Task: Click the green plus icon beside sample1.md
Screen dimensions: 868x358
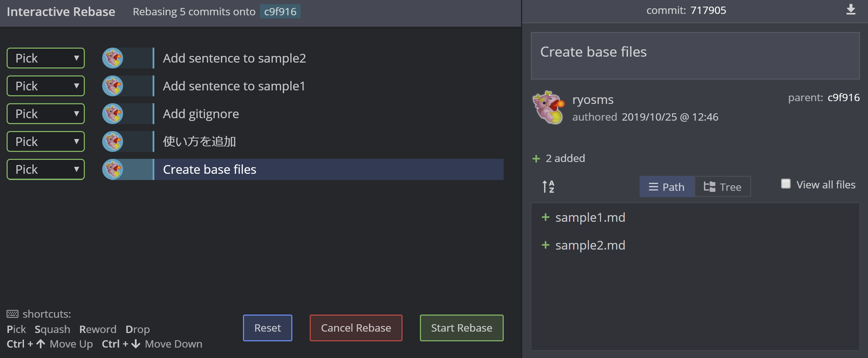Action: click(x=545, y=217)
